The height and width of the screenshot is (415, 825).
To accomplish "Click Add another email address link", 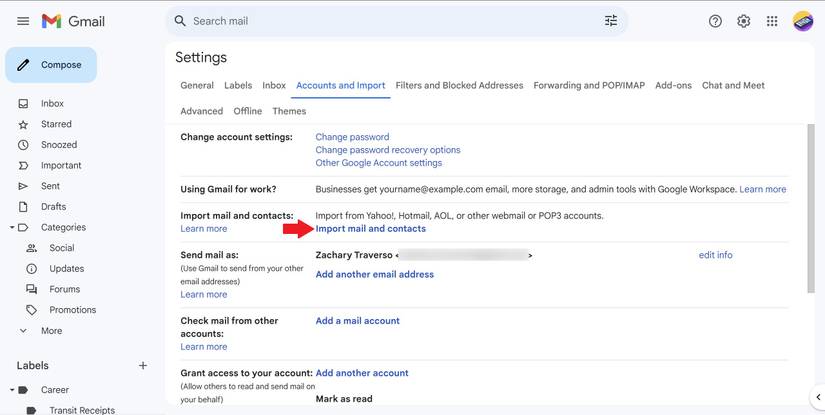I will pos(374,275).
